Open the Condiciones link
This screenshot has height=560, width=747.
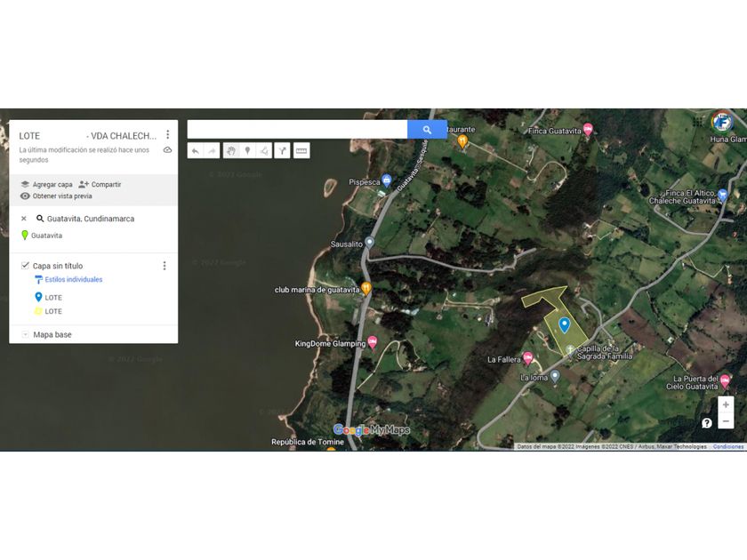tap(728, 446)
